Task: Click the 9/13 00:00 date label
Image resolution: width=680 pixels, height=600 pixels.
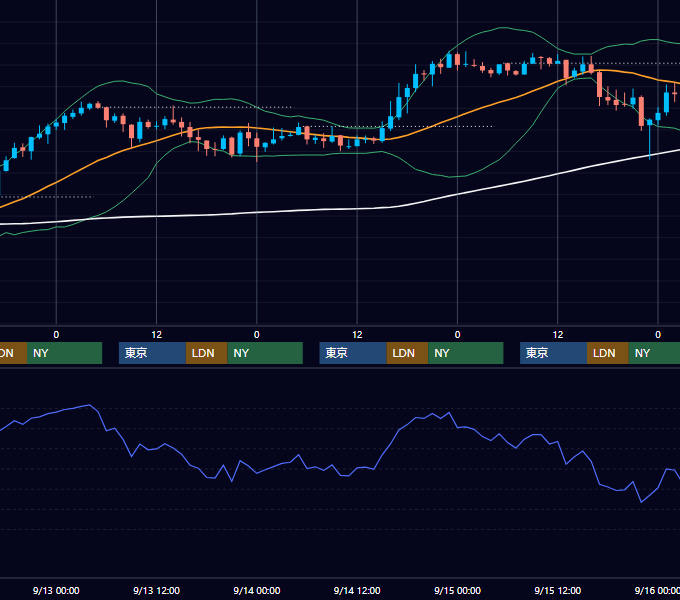Action: tap(56, 590)
